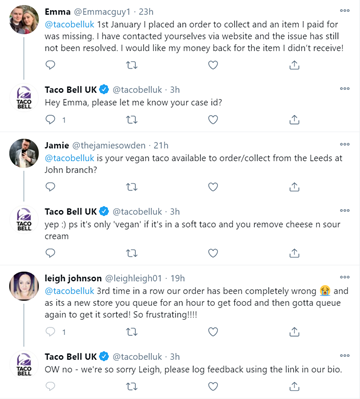This screenshot has width=360, height=399.
Task: Open Jamie's profile via @thejamiesowden handle
Action: [109, 146]
